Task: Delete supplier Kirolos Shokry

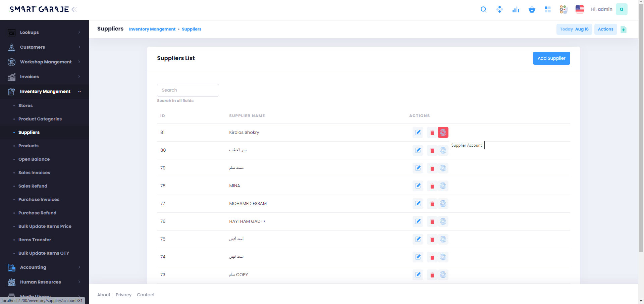Action: (x=432, y=133)
